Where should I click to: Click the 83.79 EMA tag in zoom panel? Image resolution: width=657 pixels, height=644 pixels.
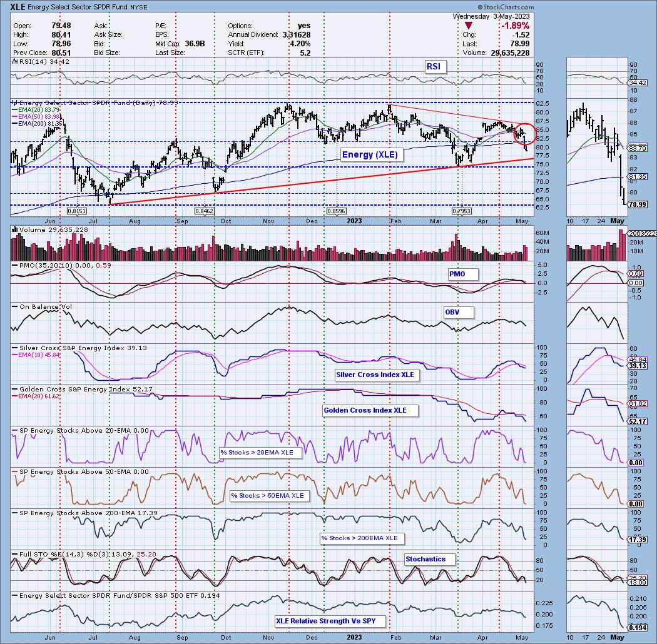pyautogui.click(x=638, y=148)
